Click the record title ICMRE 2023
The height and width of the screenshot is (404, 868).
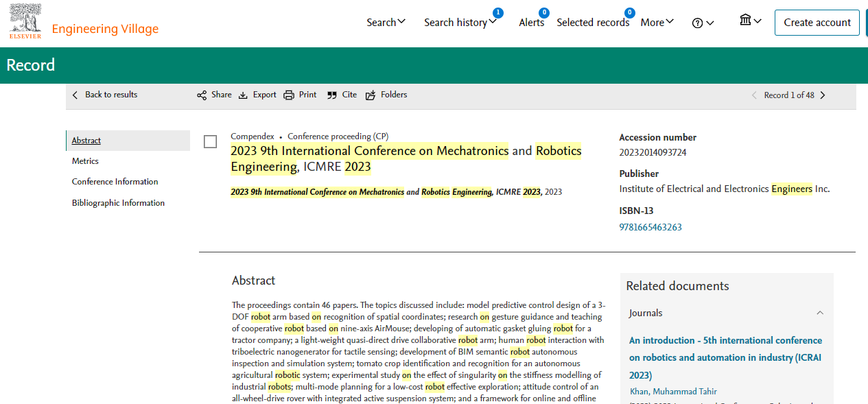[406, 158]
